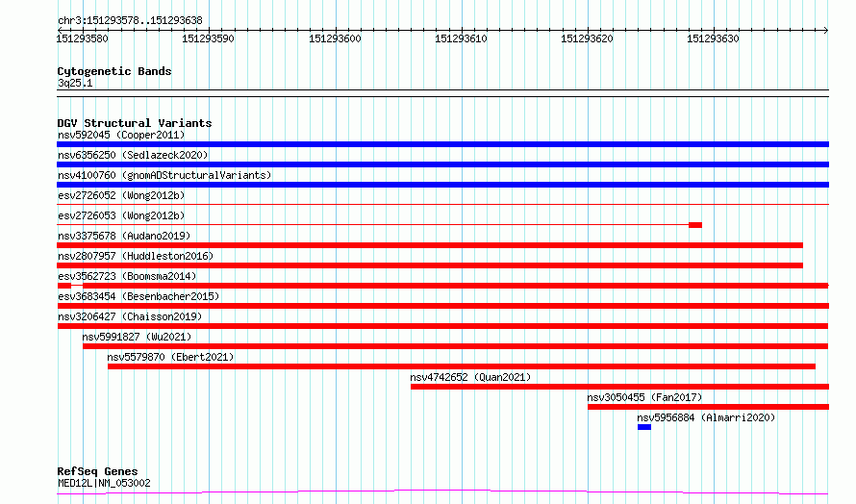Screen dimensions: 856x504
Task: Open variant nsv4100760 (gnomADStructuralVariants) label
Action: (x=164, y=175)
